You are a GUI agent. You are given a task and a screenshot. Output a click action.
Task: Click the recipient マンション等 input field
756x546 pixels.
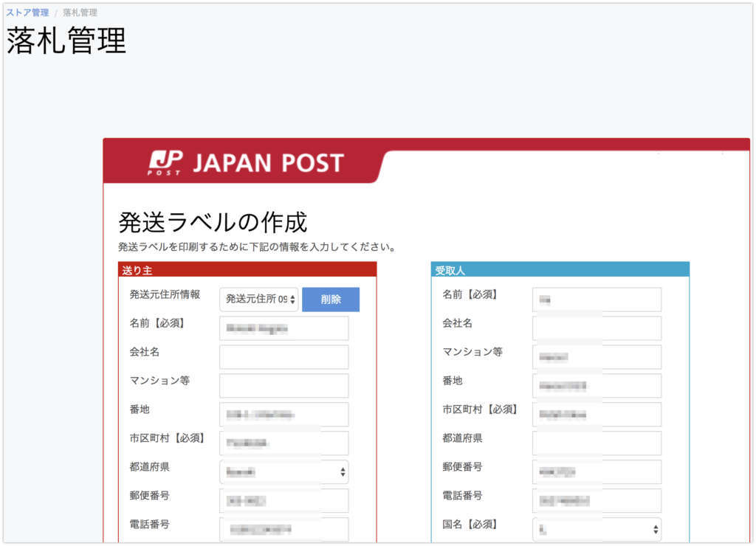(x=597, y=356)
